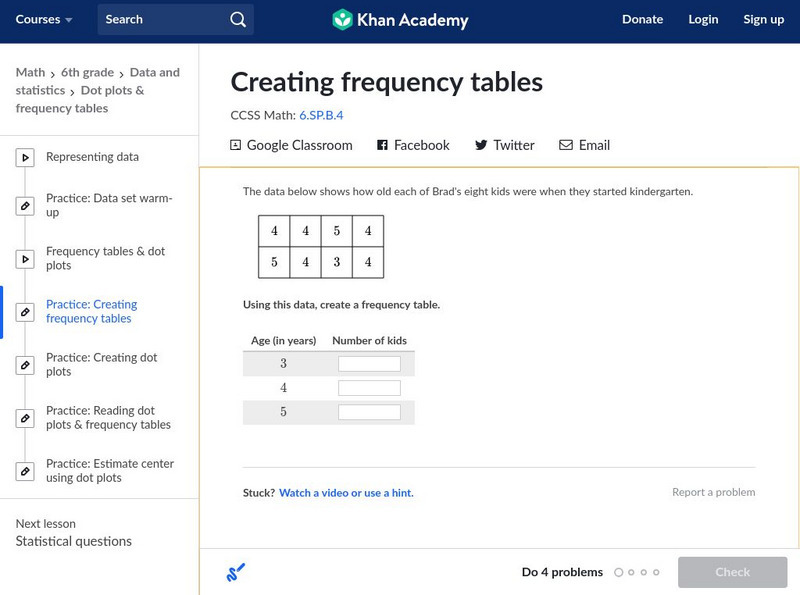Click the play icon beside Representing data
Image resolution: width=800 pixels, height=595 pixels.
[x=25, y=157]
